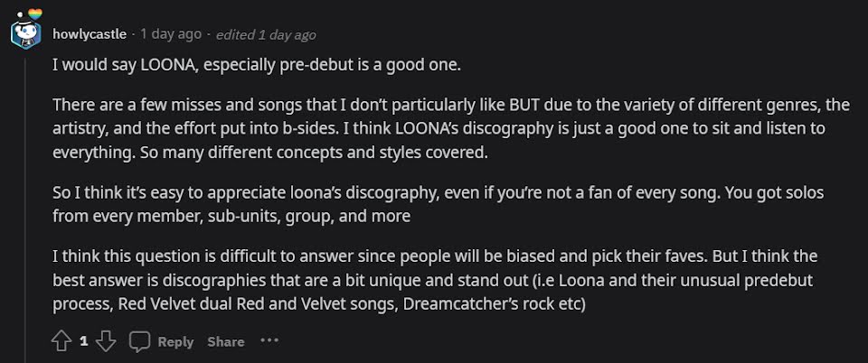
Task: Open howlycastle's Snoo avatar
Action: [x=25, y=34]
